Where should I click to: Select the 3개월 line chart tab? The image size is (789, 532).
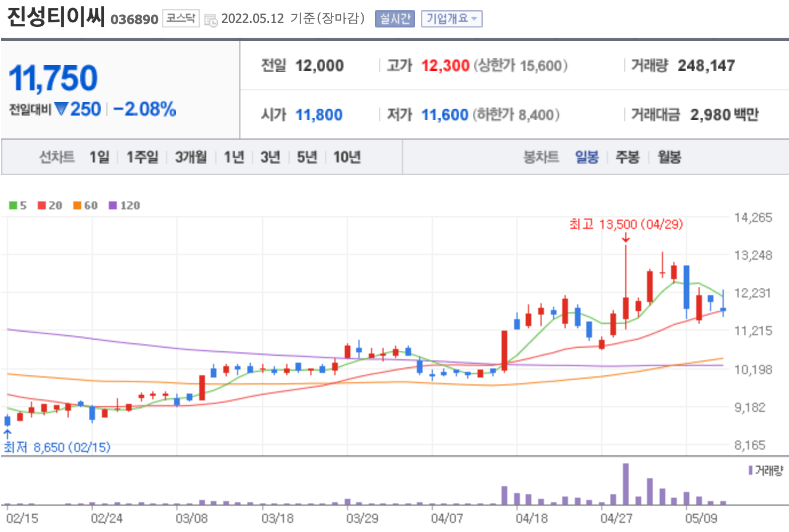coord(191,157)
